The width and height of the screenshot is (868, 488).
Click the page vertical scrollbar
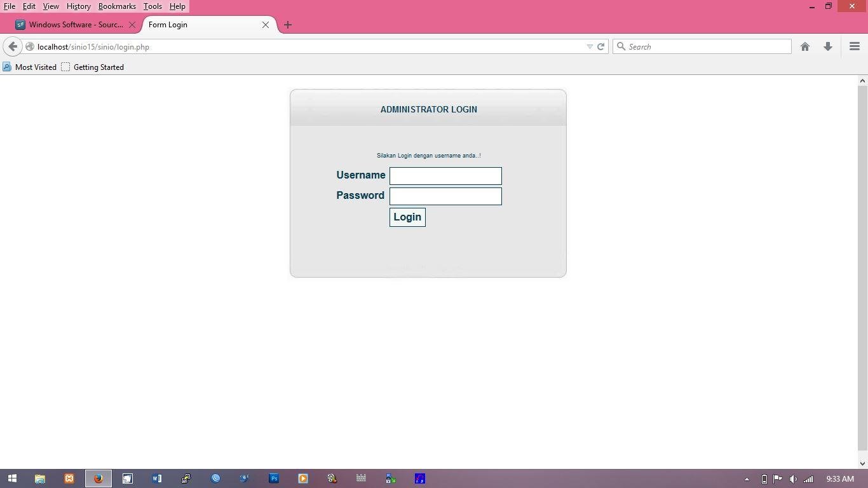(862, 267)
